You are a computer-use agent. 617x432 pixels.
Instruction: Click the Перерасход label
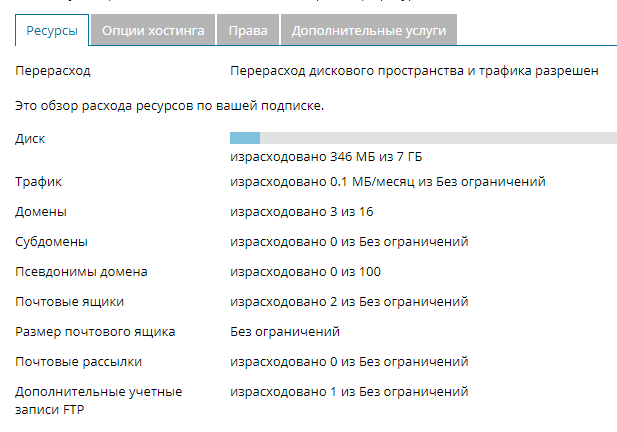[x=53, y=71]
